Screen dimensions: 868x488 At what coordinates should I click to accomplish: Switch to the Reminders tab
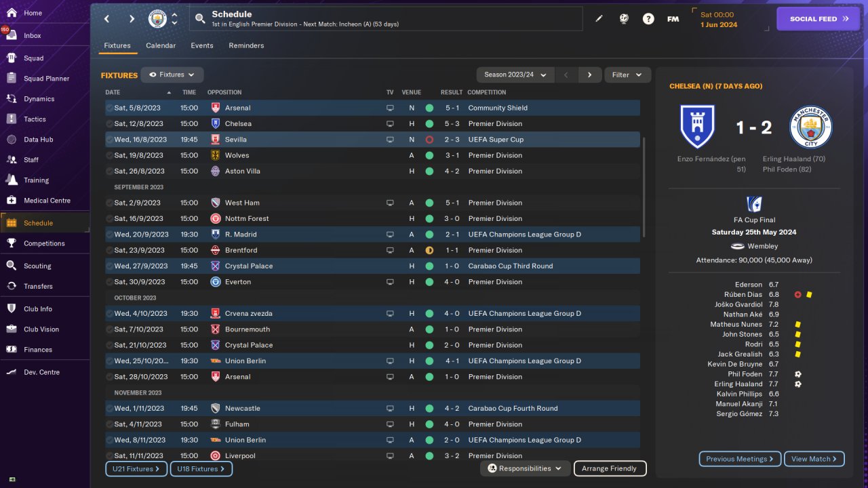click(x=246, y=45)
